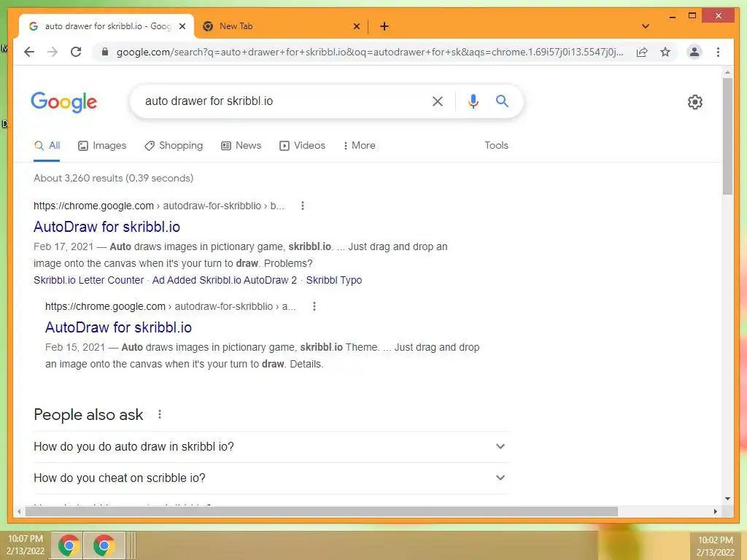Close the New Tab tab
The image size is (747, 560).
click(356, 26)
